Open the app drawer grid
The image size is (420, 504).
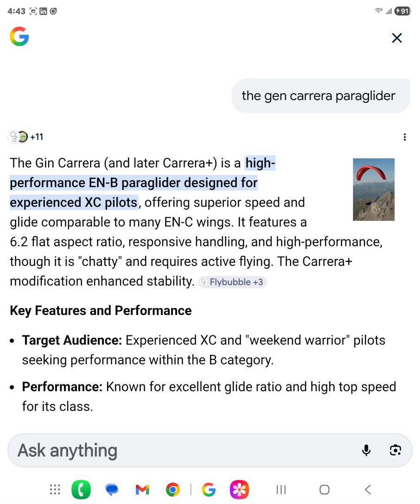pos(55,490)
